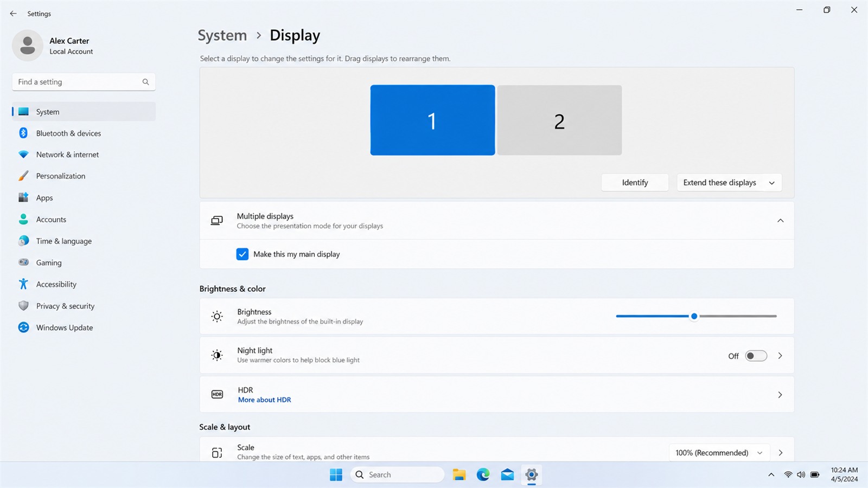Click the taskbar Search box
This screenshot has height=488, width=868.
398,474
